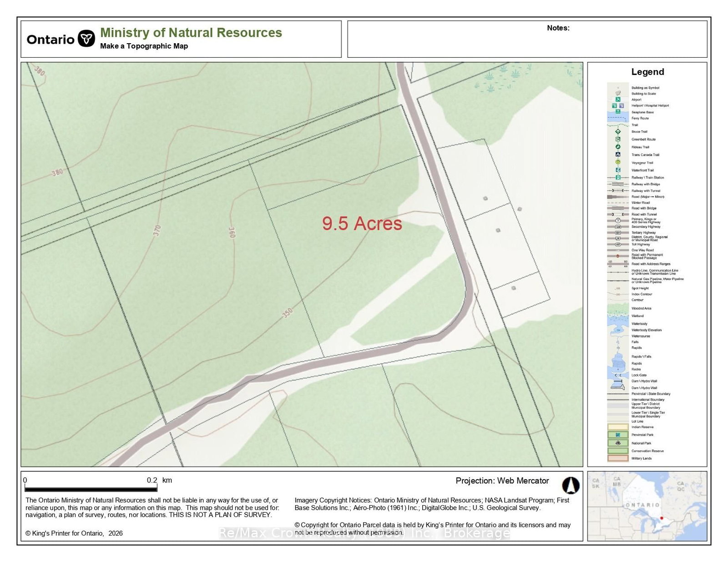Click the Bruce Trail legend icon

pos(618,131)
